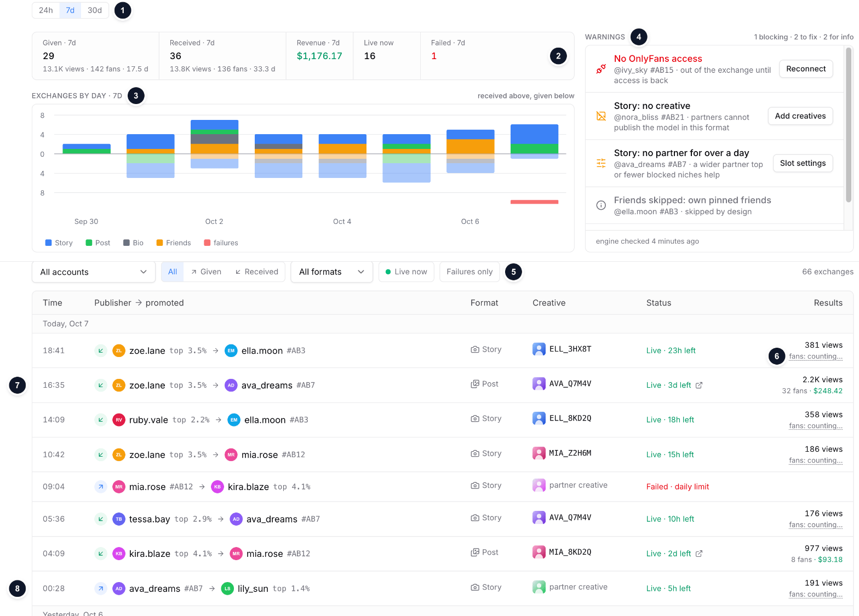The height and width of the screenshot is (616, 859).
Task: Click ava_dreams avatar in the 16:35 row
Action: [231, 385]
